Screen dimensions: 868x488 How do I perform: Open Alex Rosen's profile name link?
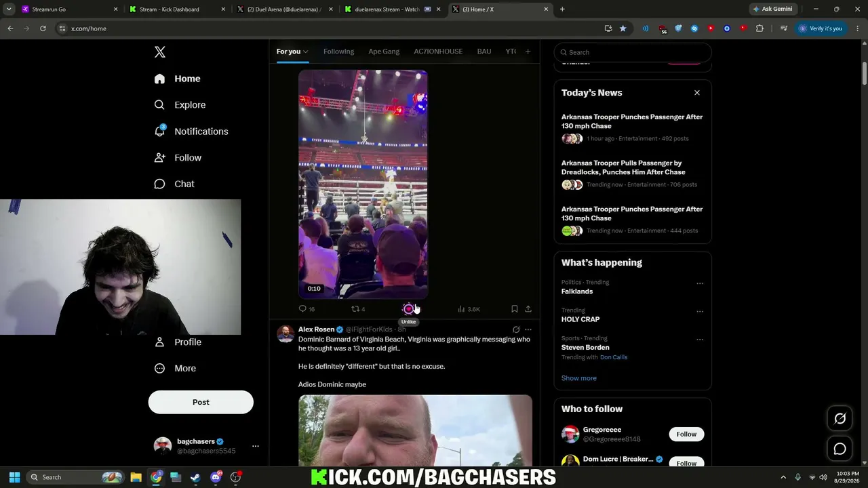tap(316, 329)
